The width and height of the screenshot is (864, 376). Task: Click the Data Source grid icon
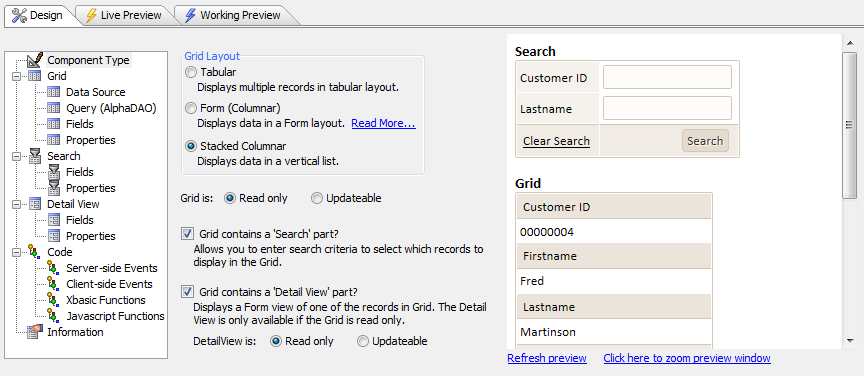click(53, 92)
